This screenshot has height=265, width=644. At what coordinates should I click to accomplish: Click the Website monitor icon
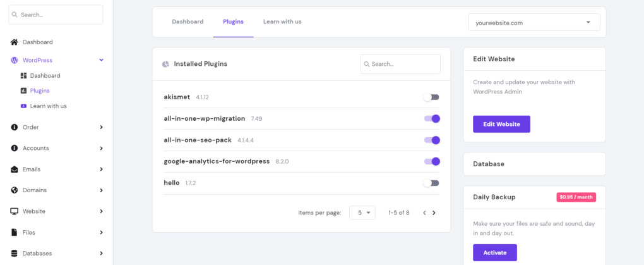(15, 211)
